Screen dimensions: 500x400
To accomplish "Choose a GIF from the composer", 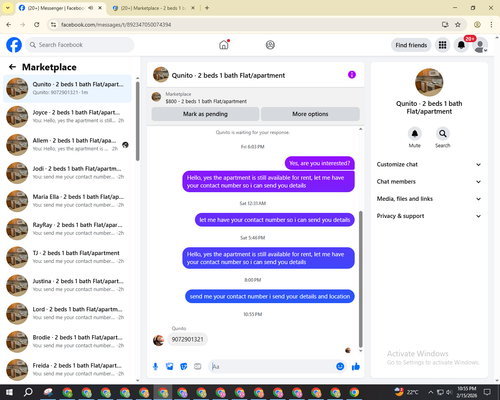I will click(x=198, y=367).
